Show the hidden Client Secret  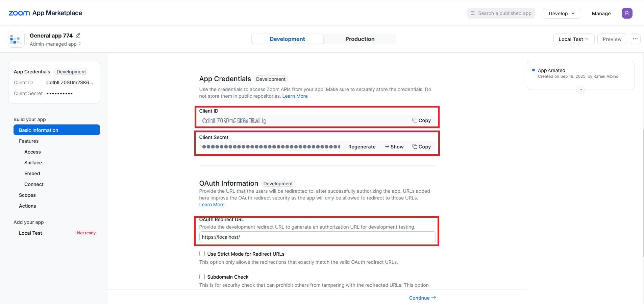click(x=394, y=147)
